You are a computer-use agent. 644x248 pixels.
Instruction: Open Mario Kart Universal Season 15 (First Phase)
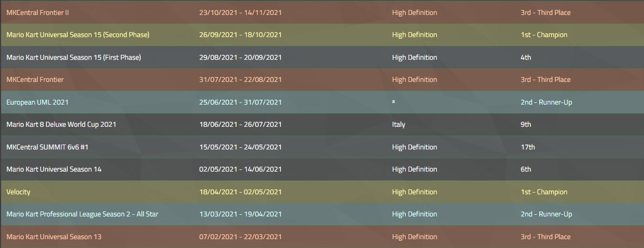(74, 58)
